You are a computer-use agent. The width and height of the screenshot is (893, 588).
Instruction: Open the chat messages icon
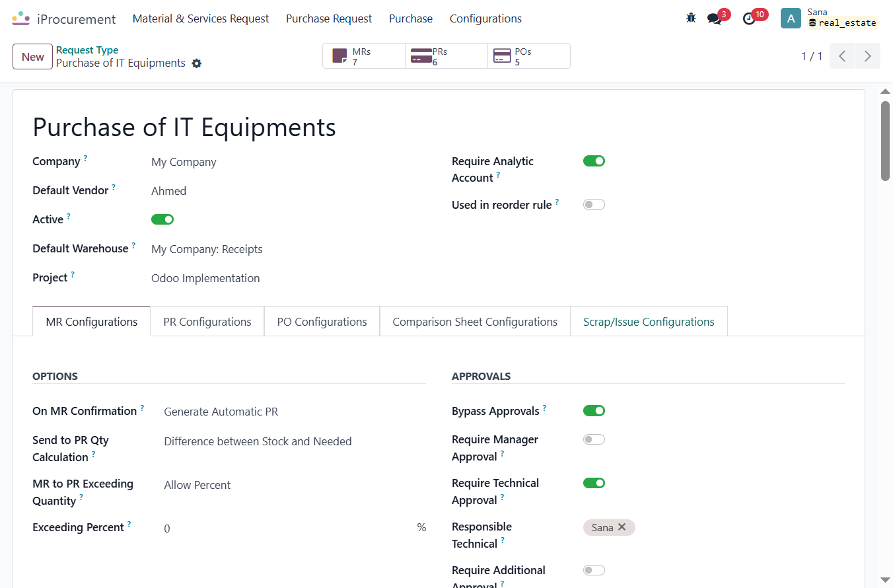[715, 18]
